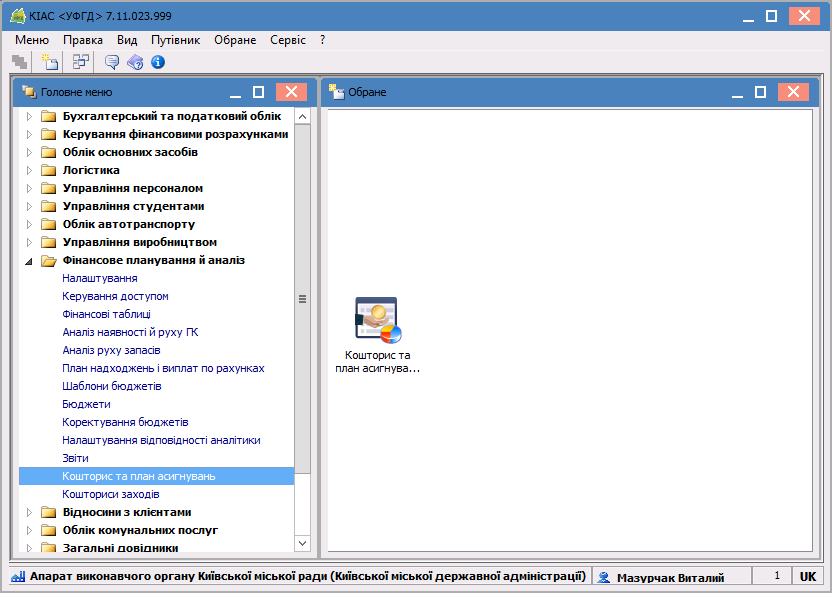Click the first grayed toolbar icon
This screenshot has height=593, width=832.
tap(19, 62)
